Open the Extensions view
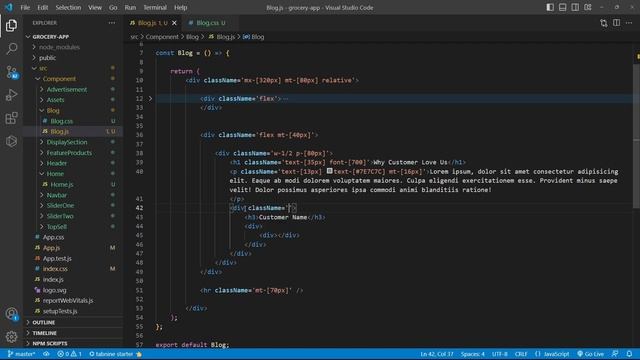This screenshot has height=360, width=640. point(11,118)
